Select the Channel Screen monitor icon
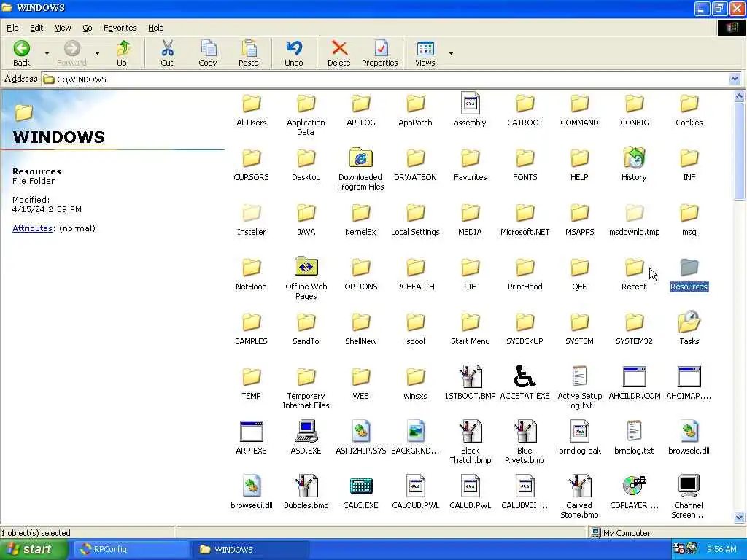 tap(689, 486)
